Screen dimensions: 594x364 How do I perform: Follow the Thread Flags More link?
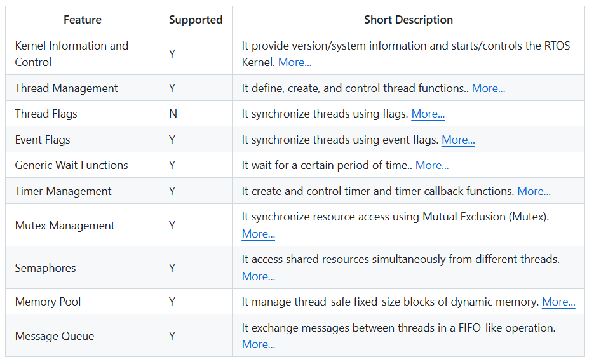click(x=428, y=114)
